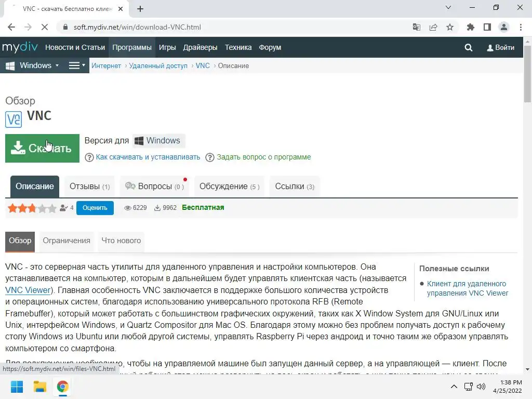Click the scrollbar down arrow

[x=527, y=369]
